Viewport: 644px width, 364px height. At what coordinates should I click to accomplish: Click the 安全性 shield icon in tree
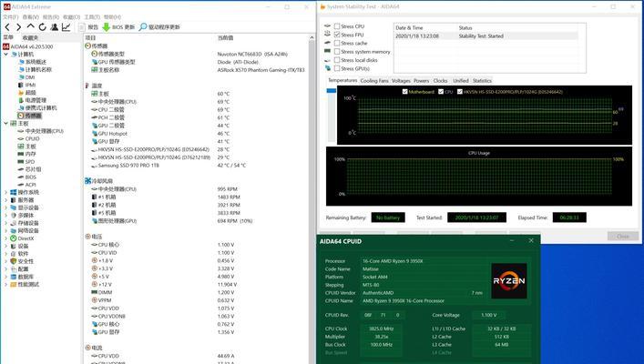(14, 261)
